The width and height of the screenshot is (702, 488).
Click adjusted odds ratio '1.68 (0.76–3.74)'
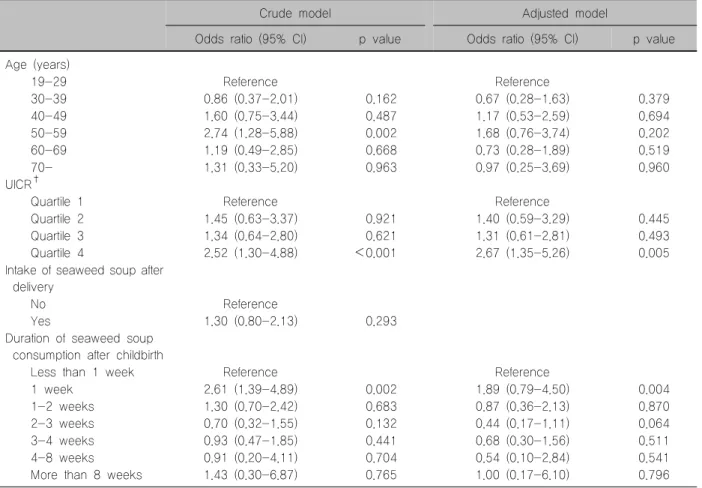click(x=522, y=133)
